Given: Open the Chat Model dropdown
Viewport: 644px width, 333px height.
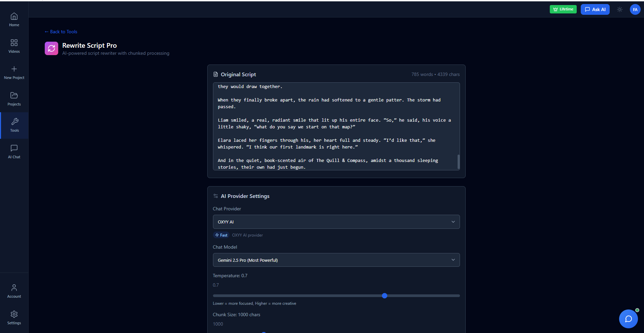Looking at the screenshot, I should tap(336, 260).
